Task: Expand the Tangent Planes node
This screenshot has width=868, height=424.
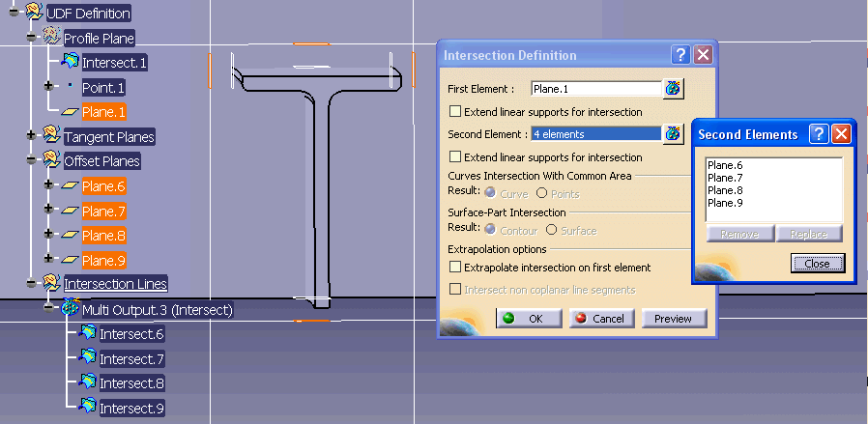Action: pos(32,135)
